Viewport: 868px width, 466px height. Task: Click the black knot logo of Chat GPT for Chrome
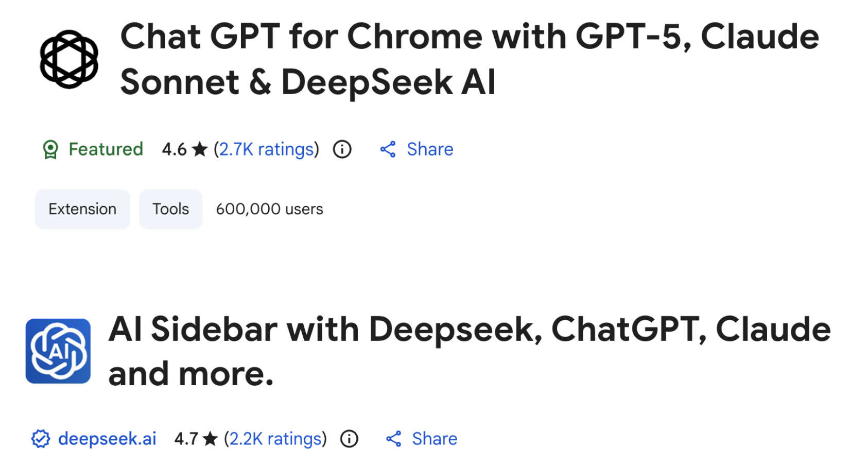69,59
